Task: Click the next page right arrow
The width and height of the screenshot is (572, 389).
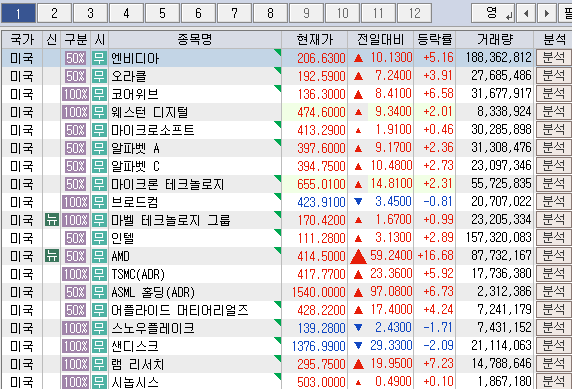Action: click(546, 14)
